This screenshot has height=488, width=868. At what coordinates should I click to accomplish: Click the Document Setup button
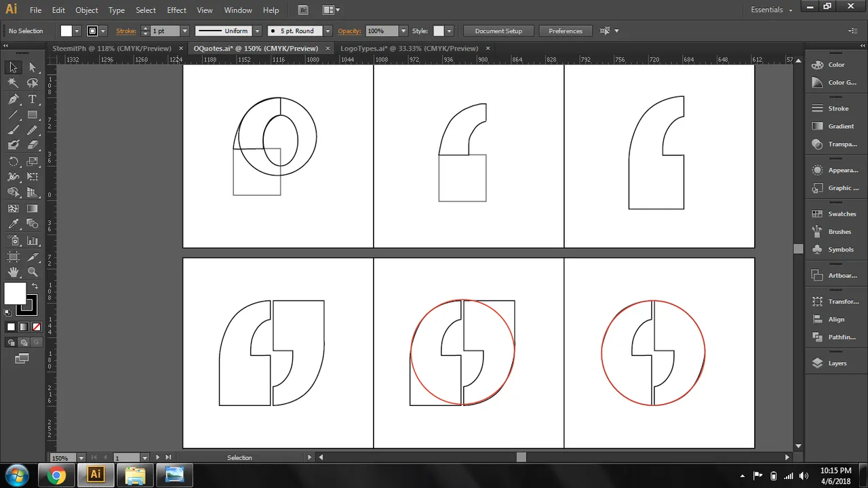(x=498, y=31)
